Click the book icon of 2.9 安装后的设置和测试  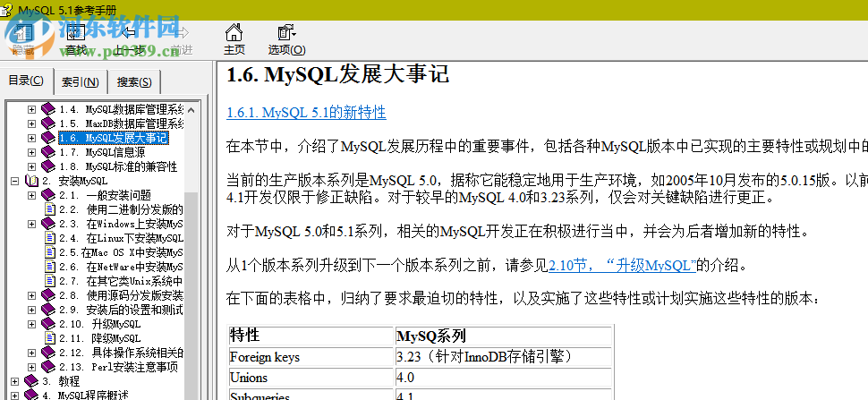click(x=48, y=310)
